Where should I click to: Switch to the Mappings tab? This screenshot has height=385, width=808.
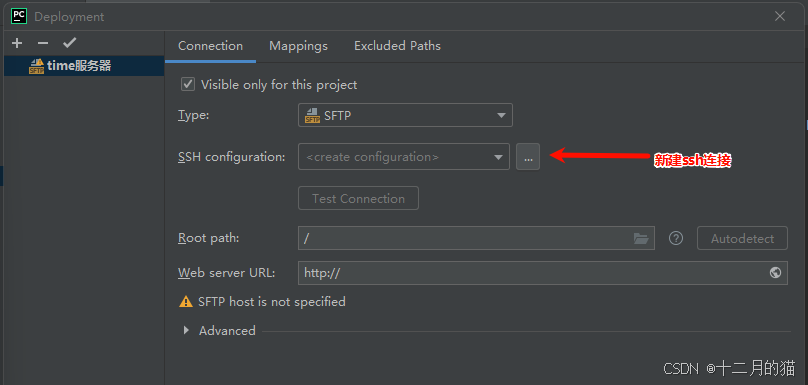[x=298, y=46]
